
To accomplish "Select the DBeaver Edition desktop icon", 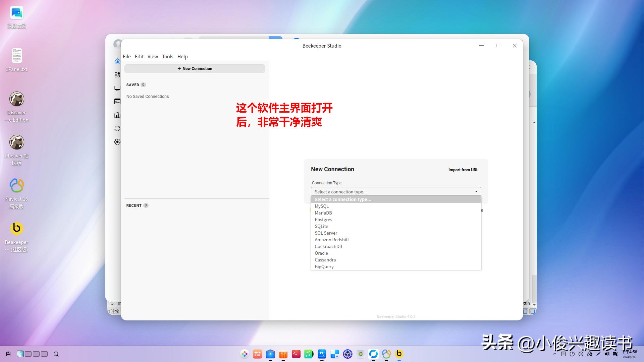I will [x=16, y=107].
